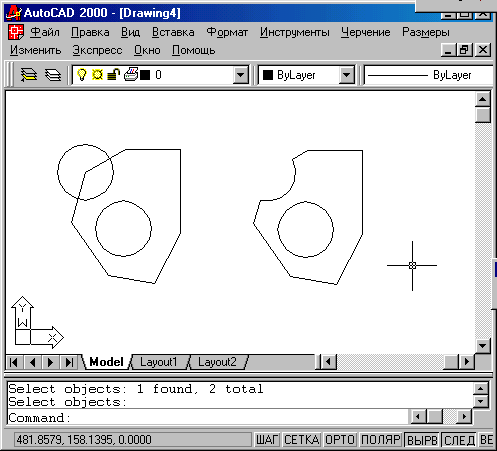497x451 pixels.
Task: Toggle the layer on/off lightbulb icon
Action: (x=82, y=75)
